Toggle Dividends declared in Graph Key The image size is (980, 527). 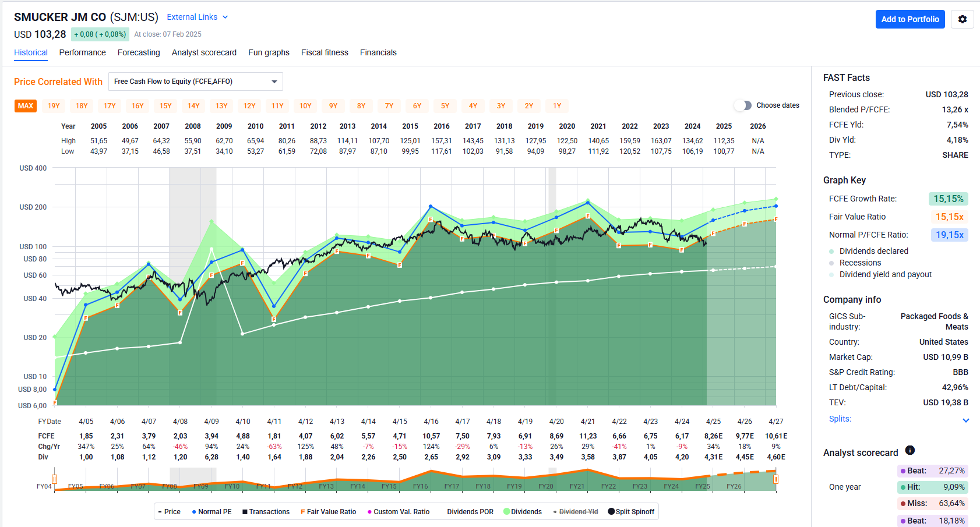click(831, 251)
